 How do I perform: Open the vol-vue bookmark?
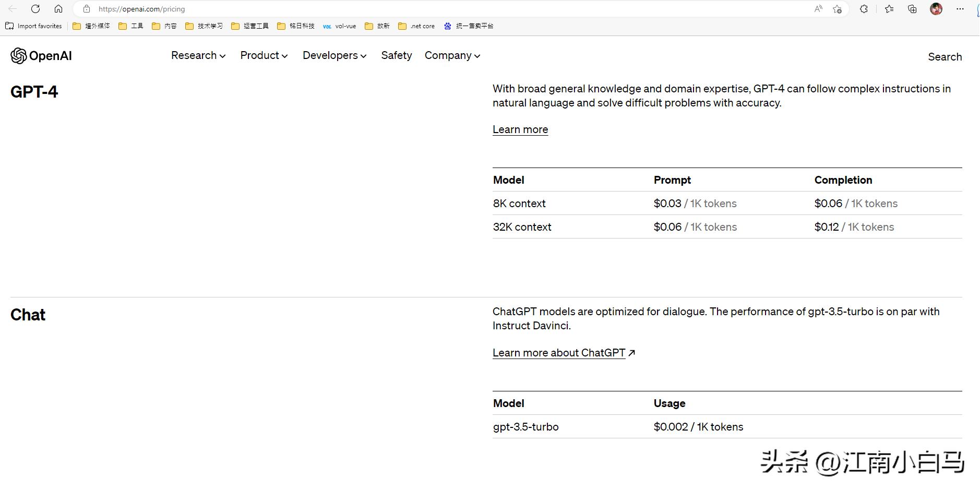(340, 26)
